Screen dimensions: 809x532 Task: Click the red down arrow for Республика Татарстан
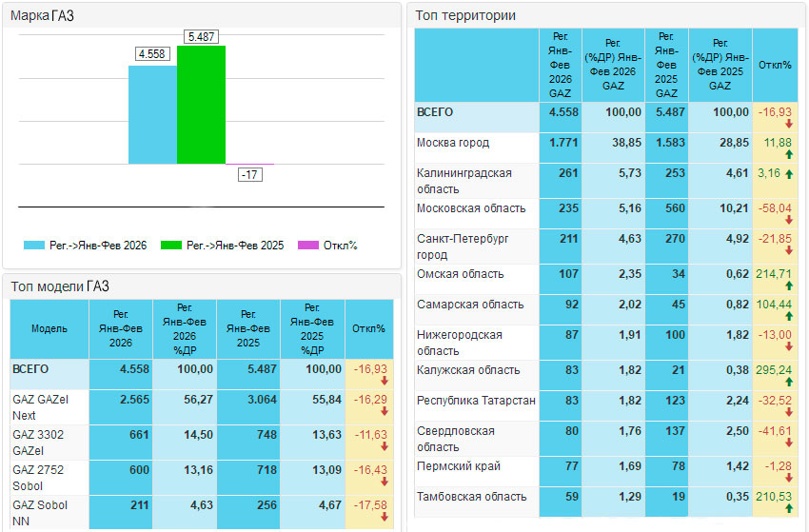tap(789, 413)
